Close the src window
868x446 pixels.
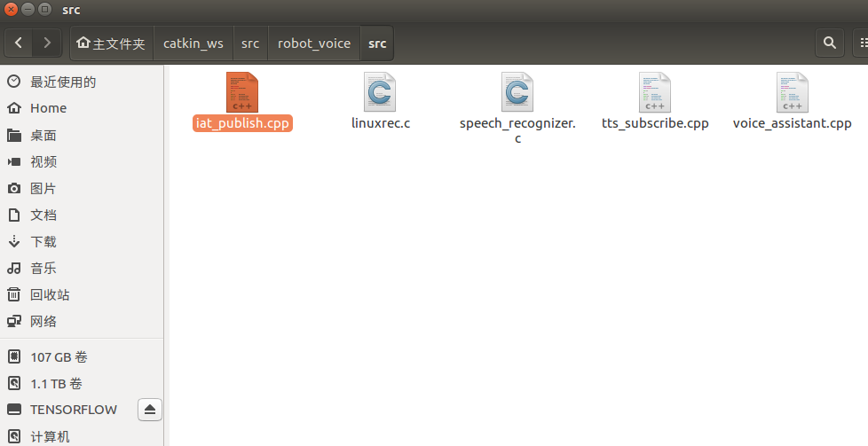point(11,10)
